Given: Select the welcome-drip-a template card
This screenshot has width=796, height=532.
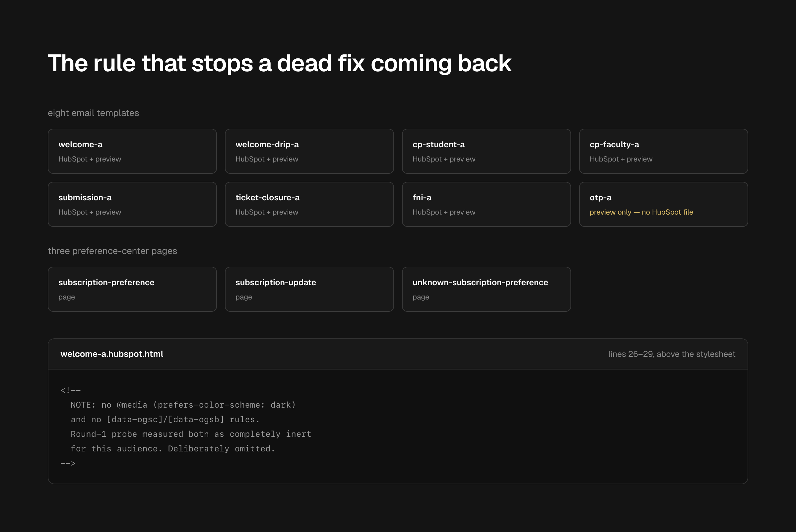Looking at the screenshot, I should (309, 151).
